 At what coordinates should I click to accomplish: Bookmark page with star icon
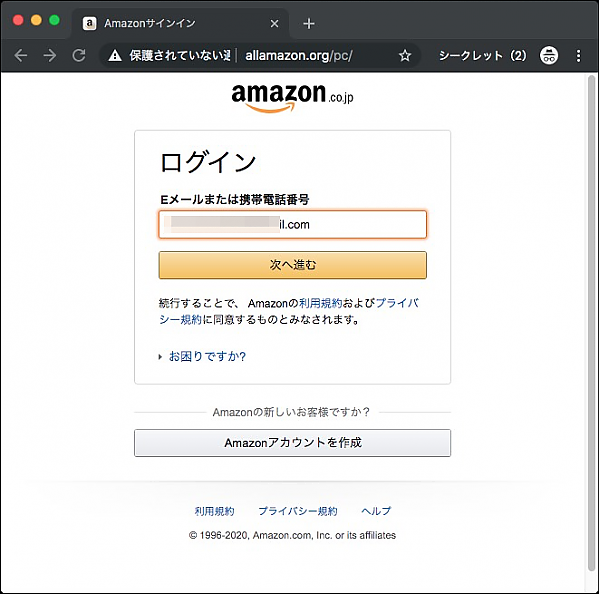(405, 56)
